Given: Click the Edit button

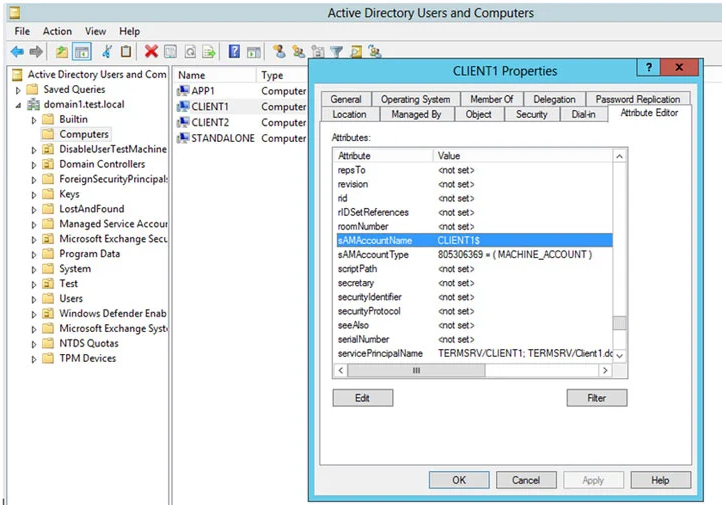Looking at the screenshot, I should click(363, 398).
